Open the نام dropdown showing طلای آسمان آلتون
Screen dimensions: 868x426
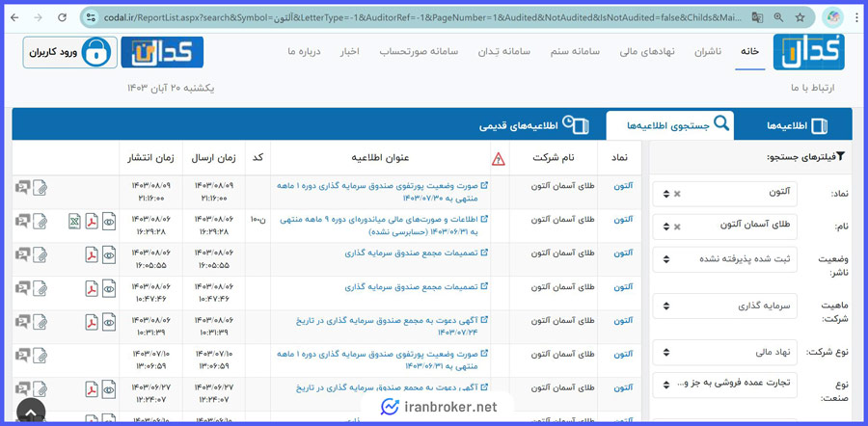pos(724,226)
